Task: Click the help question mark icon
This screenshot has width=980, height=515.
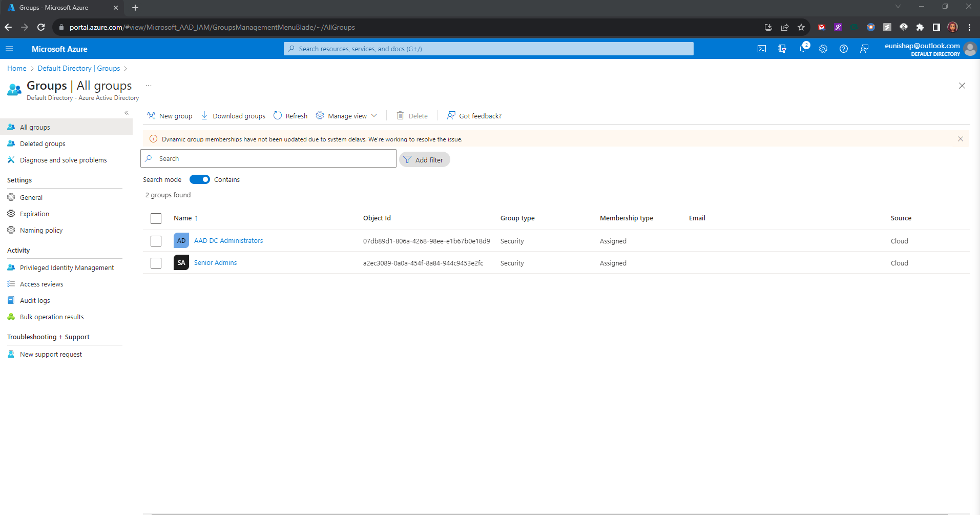Action: (843, 49)
